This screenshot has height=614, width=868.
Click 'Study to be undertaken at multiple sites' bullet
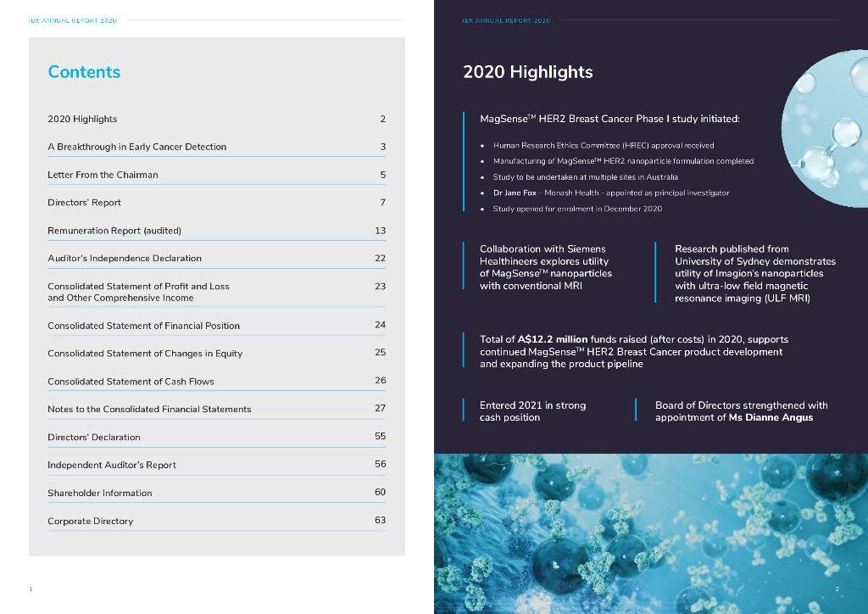click(586, 177)
